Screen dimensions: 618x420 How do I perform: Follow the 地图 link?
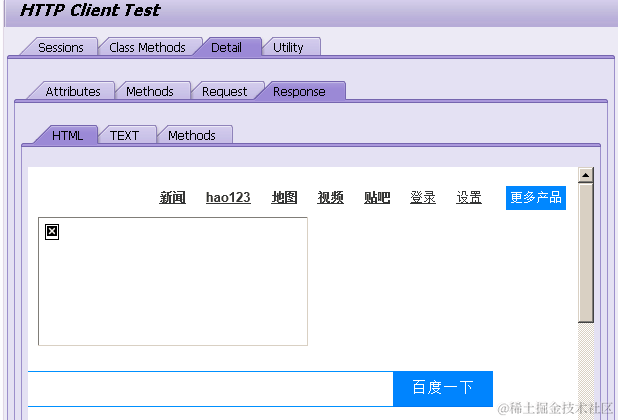pyautogui.click(x=284, y=197)
